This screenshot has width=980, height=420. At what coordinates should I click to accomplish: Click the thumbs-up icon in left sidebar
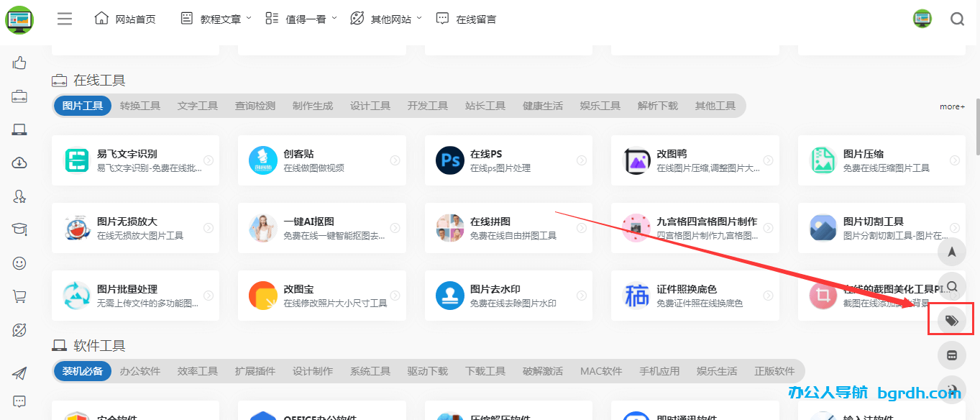(19, 63)
